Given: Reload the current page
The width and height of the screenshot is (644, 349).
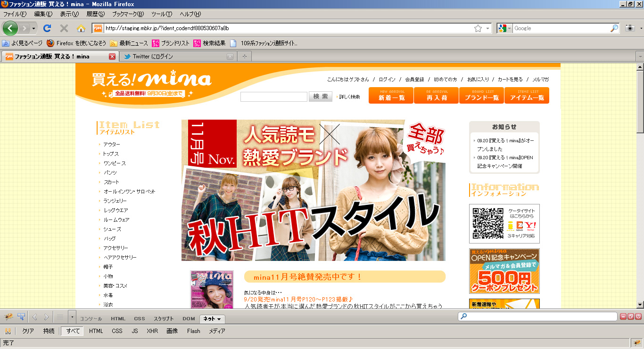Looking at the screenshot, I should tap(47, 28).
